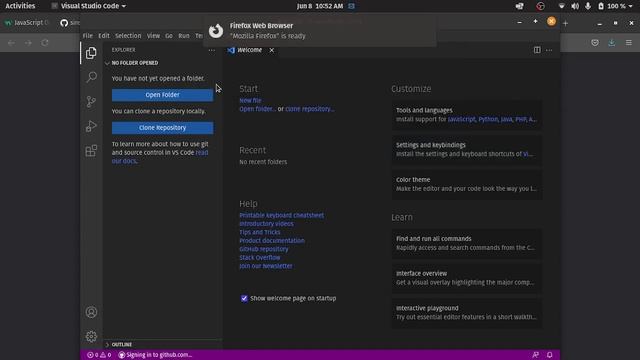Click the Clone Repository button
640x360 pixels.
pyautogui.click(x=162, y=128)
